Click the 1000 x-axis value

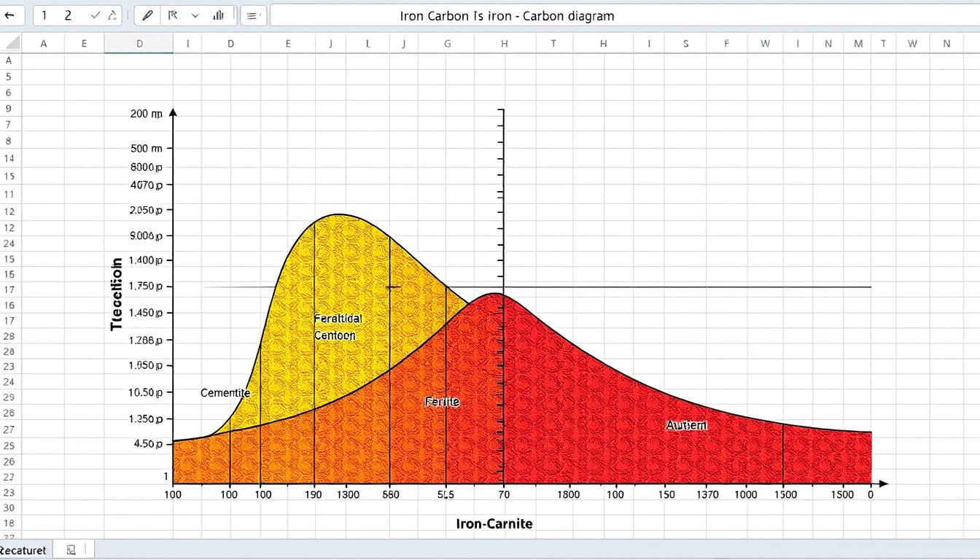pos(745,494)
